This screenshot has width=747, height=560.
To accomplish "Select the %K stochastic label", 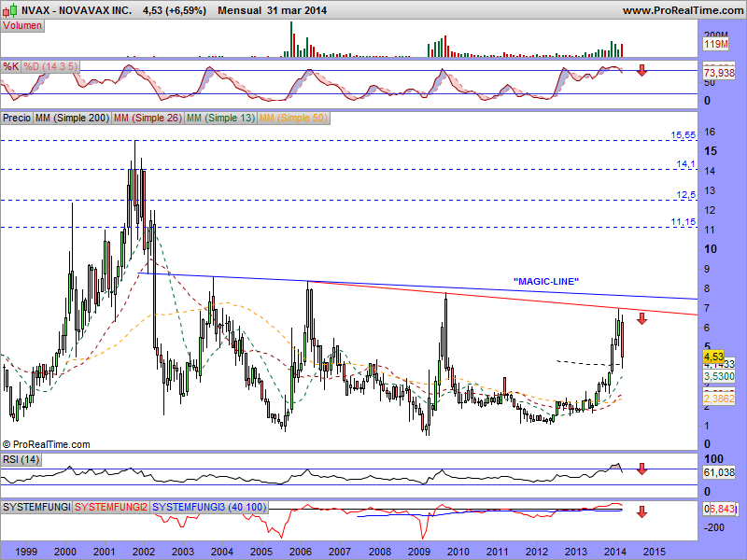I will pyautogui.click(x=10, y=66).
